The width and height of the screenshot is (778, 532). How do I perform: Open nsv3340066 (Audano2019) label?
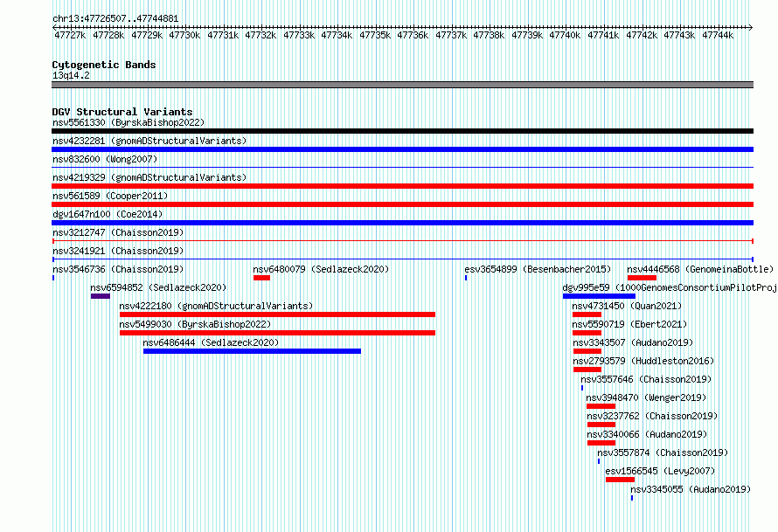[x=647, y=434]
